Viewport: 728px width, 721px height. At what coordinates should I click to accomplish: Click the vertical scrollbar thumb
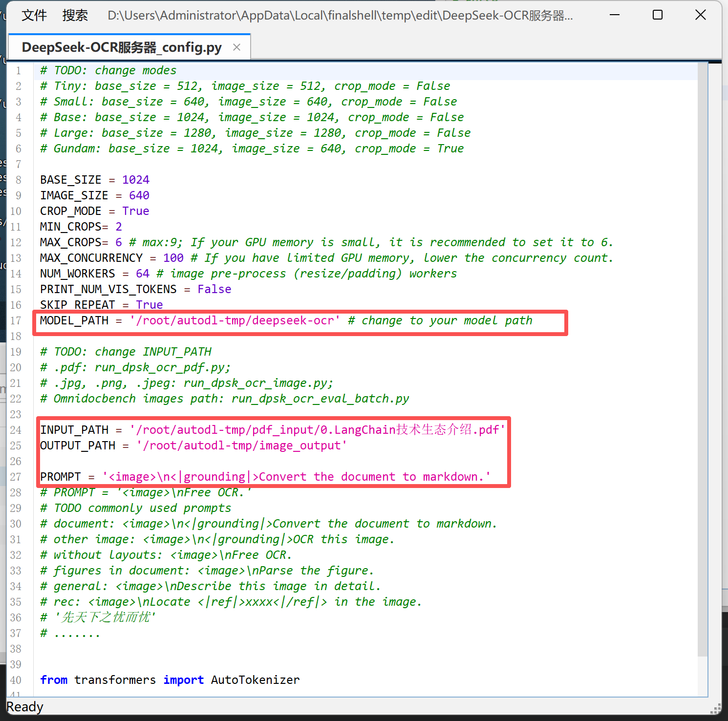(703, 359)
